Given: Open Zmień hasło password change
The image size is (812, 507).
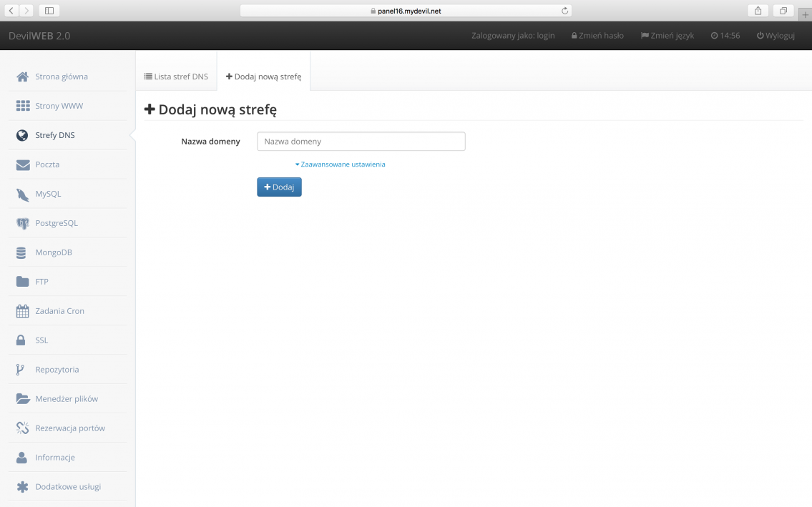Looking at the screenshot, I should coord(597,35).
